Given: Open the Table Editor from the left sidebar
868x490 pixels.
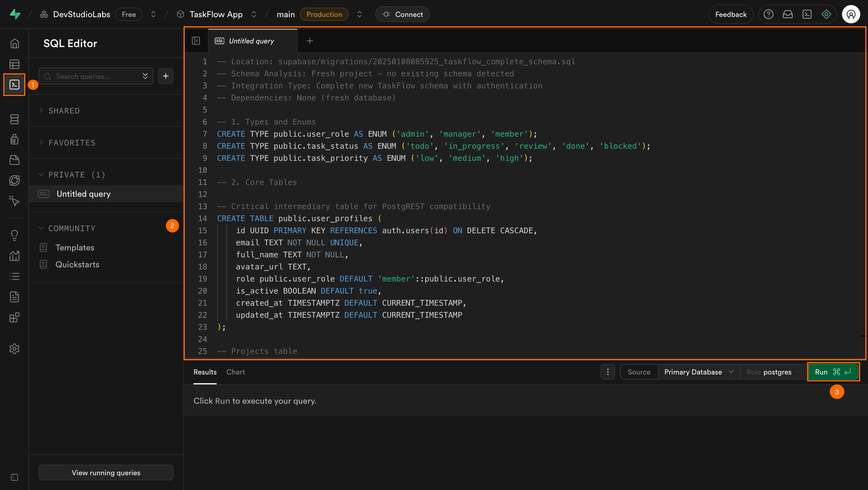Looking at the screenshot, I should (x=14, y=64).
